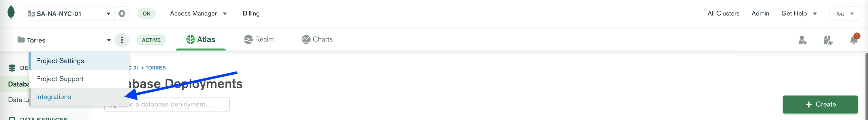Open the Access Manager dropdown
This screenshot has width=868, height=120.
198,13
